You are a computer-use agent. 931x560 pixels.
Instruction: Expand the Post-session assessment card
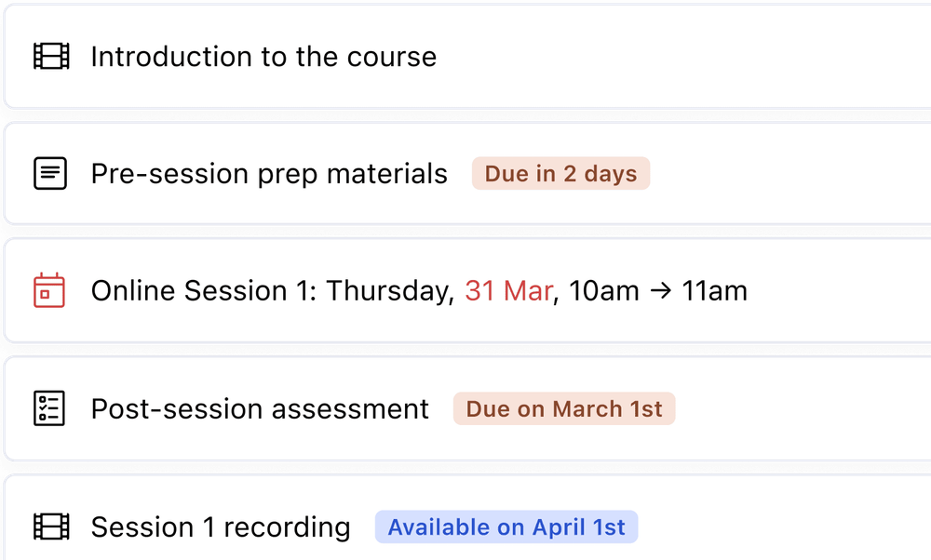click(259, 408)
